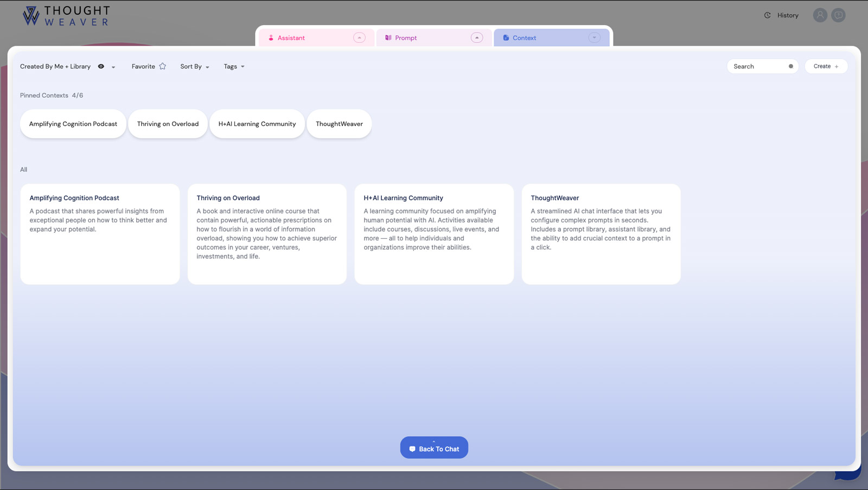Click the Create button
Image resolution: width=868 pixels, height=490 pixels.
click(x=826, y=66)
